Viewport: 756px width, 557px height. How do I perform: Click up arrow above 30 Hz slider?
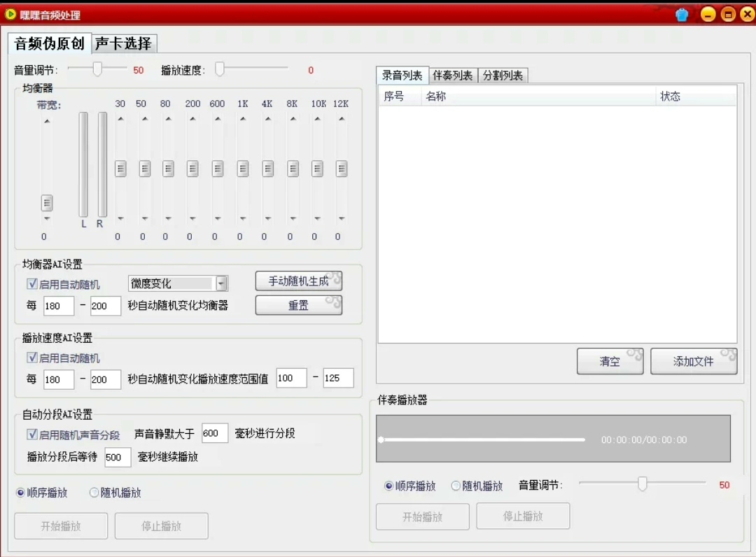pos(120,118)
